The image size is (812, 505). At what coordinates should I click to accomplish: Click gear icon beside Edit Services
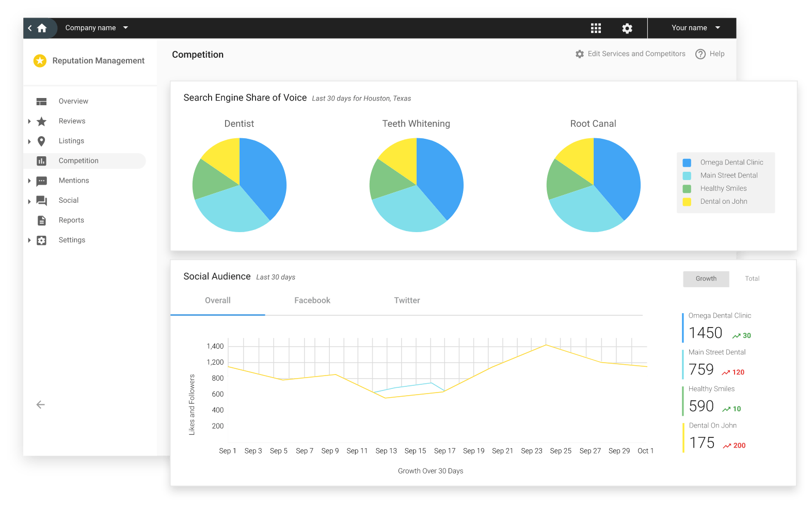pos(580,54)
